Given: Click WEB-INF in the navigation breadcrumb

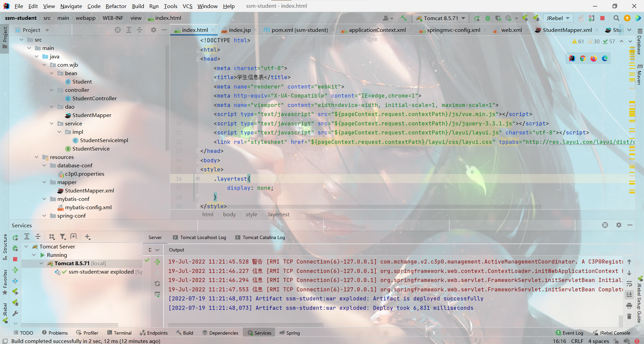Looking at the screenshot, I should pos(113,18).
